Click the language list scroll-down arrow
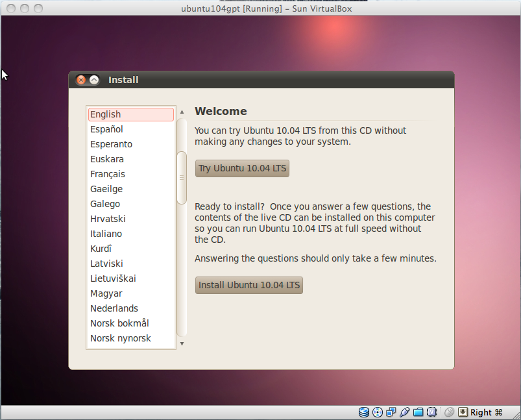 point(182,344)
